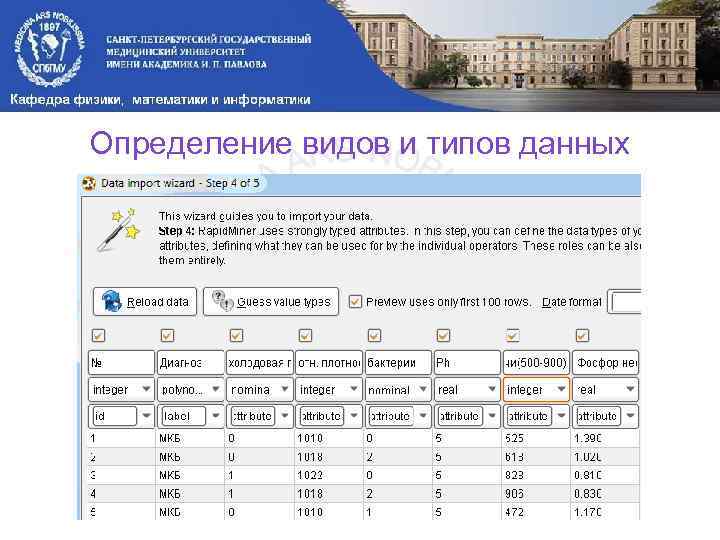The image size is (720, 540).
Task: Click the RapidMiner icon in wizard title bar
Action: [x=88, y=184]
